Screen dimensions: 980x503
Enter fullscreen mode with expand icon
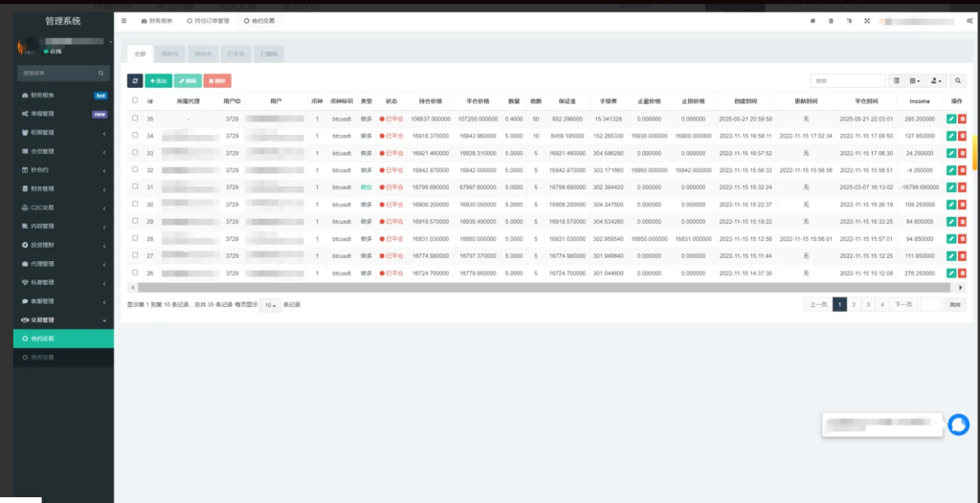tap(867, 21)
